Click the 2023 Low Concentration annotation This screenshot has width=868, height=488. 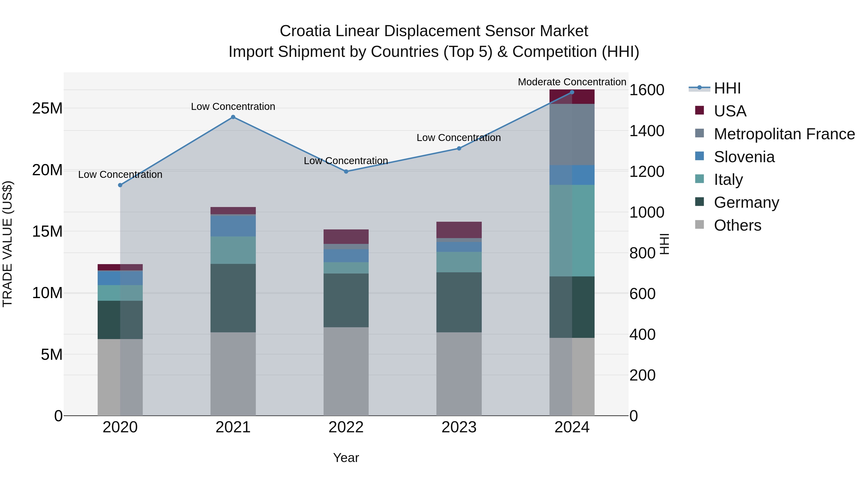pos(459,138)
